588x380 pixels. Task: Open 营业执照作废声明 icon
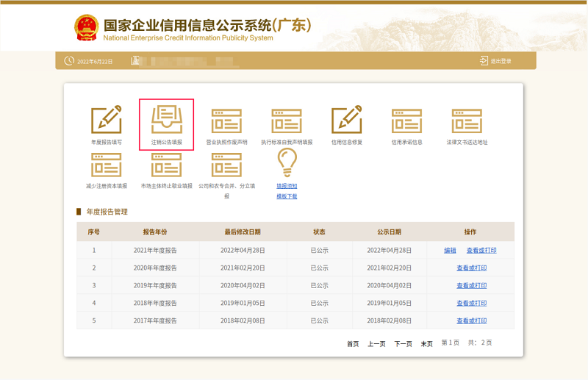(226, 121)
